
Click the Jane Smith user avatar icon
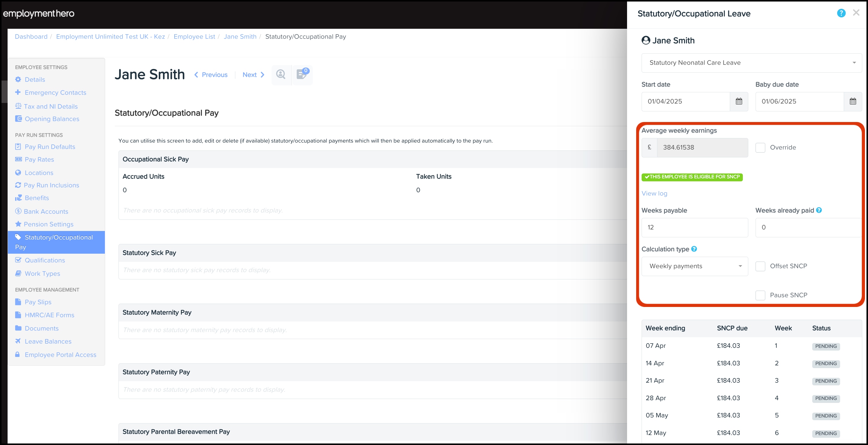[x=646, y=40]
